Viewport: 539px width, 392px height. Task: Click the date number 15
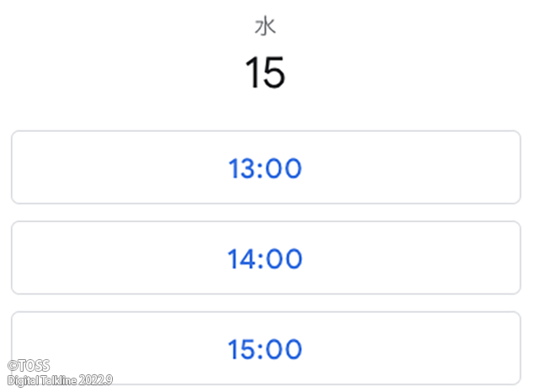(265, 73)
